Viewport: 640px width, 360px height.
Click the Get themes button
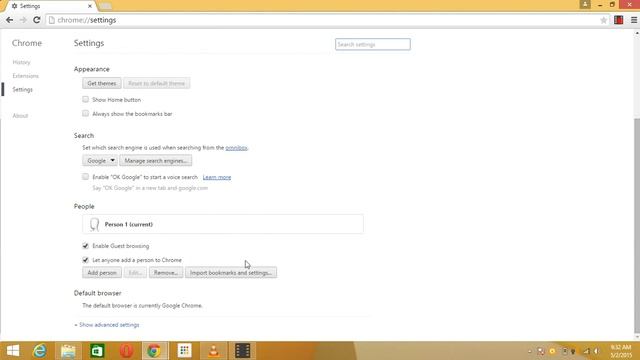102,83
